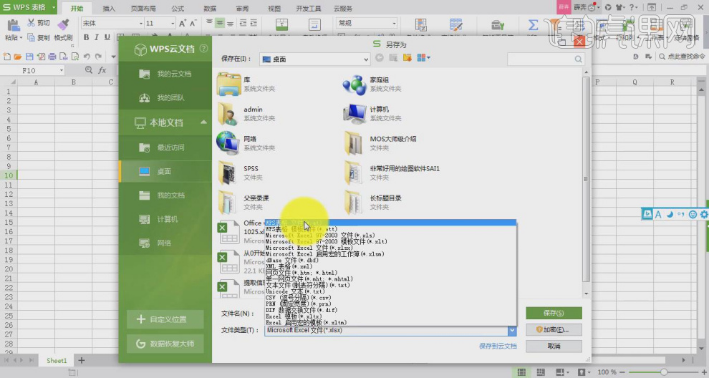The image size is (709, 378).
Task: Click the AutoSum sigma icon
Action: point(533,25)
